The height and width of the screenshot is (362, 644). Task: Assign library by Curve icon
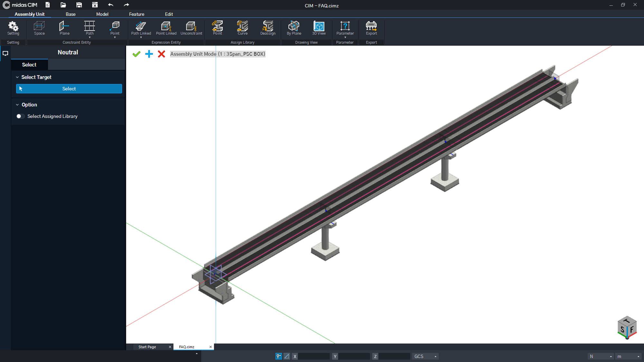[242, 28]
